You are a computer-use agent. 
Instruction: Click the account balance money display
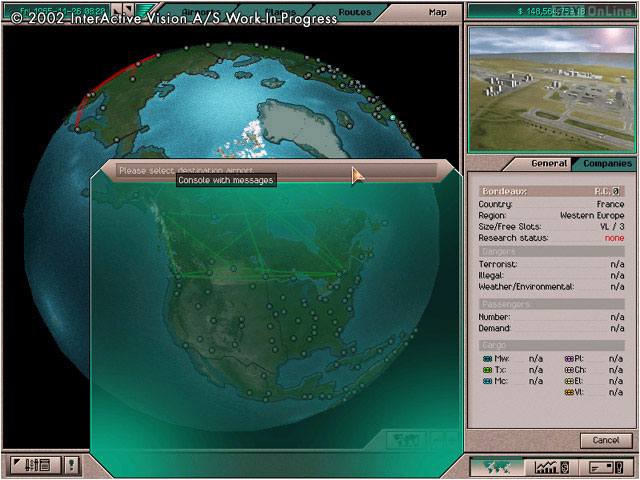(x=551, y=11)
